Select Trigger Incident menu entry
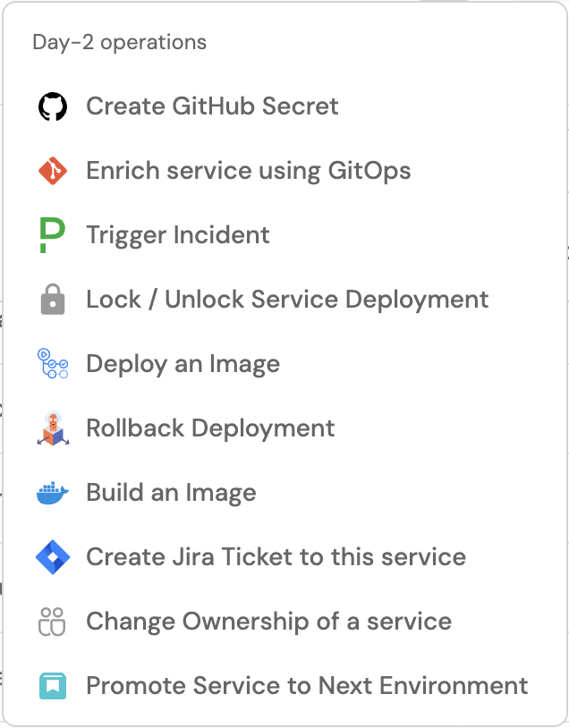The image size is (569, 728). [177, 235]
